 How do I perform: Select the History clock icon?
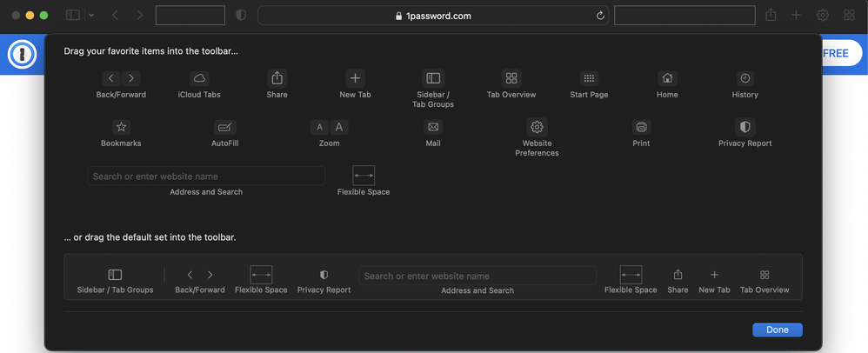[x=744, y=78]
